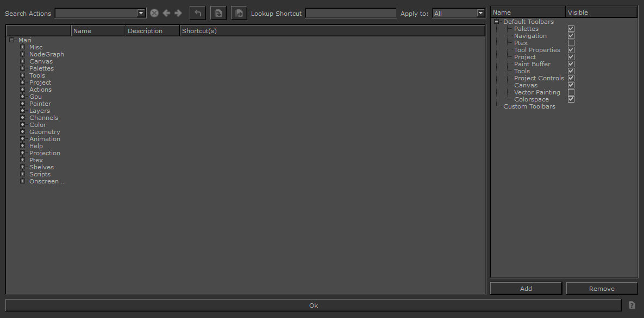Click the undo shortcut change icon

pyautogui.click(x=197, y=12)
